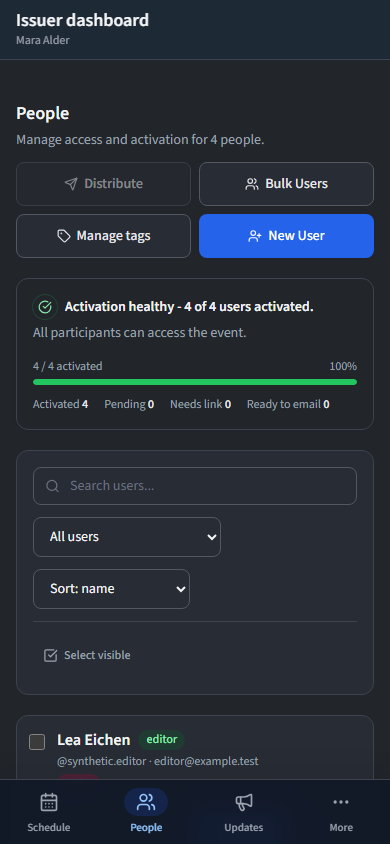Click '@synthetic.editor · editor@example.test' text
Viewport: 390px width, 844px height.
click(x=158, y=762)
